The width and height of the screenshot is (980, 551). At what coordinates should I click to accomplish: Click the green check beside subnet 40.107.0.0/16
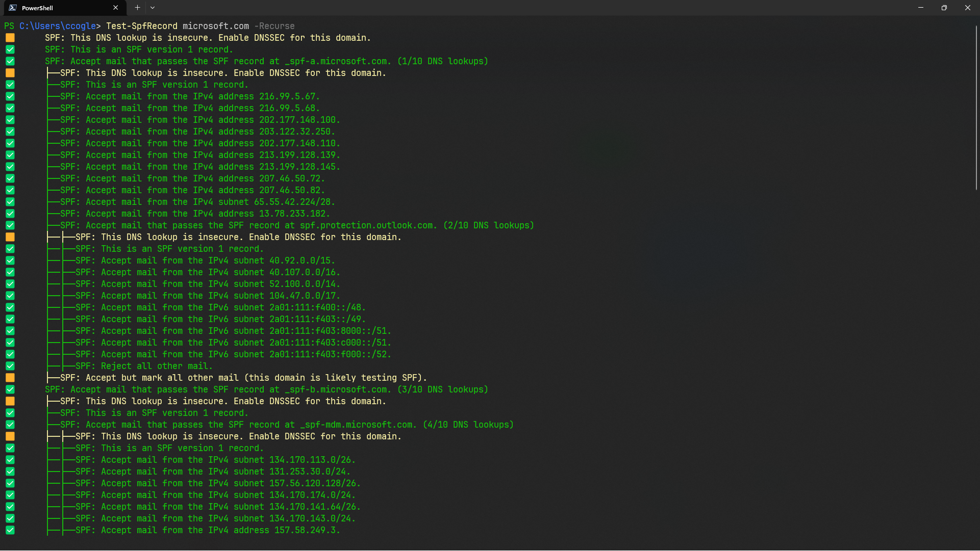pos(10,272)
